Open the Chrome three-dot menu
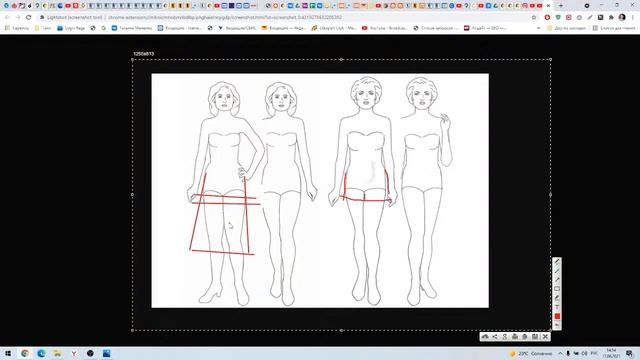Viewport: 640px width, 360px height. point(633,18)
